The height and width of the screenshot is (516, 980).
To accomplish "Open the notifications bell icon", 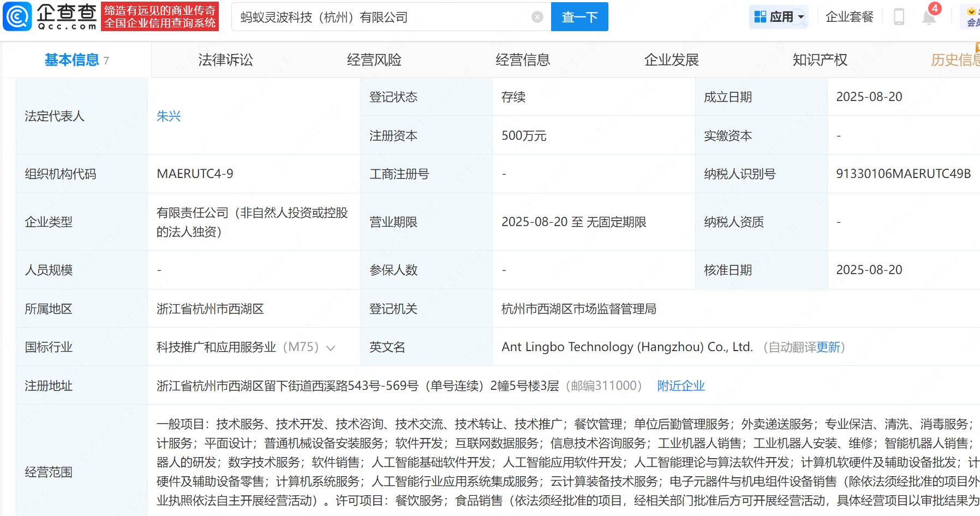I will coord(929,17).
